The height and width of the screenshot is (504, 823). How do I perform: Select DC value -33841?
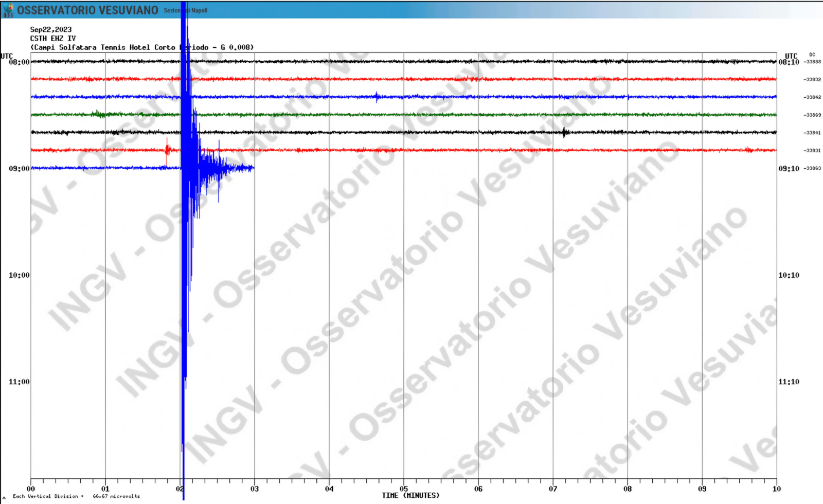point(812,133)
